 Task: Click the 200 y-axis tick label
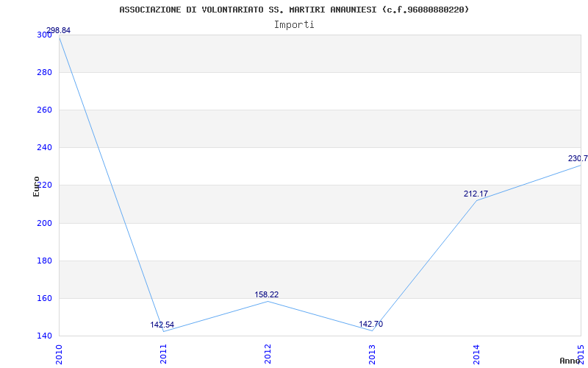44,224
